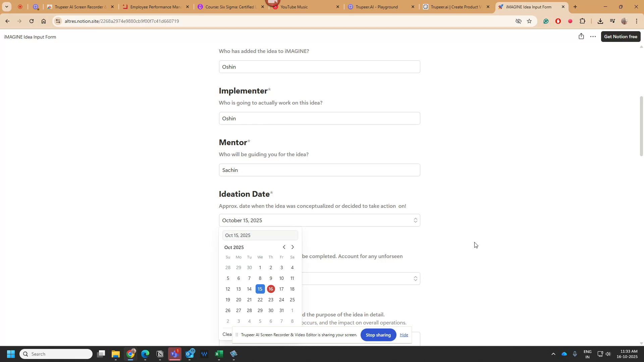Open Microsoft Teams from the taskbar
The image size is (644, 362).
coord(175,354)
